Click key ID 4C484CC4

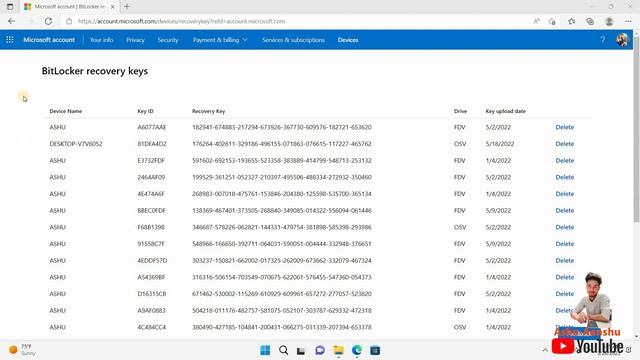coord(151,327)
